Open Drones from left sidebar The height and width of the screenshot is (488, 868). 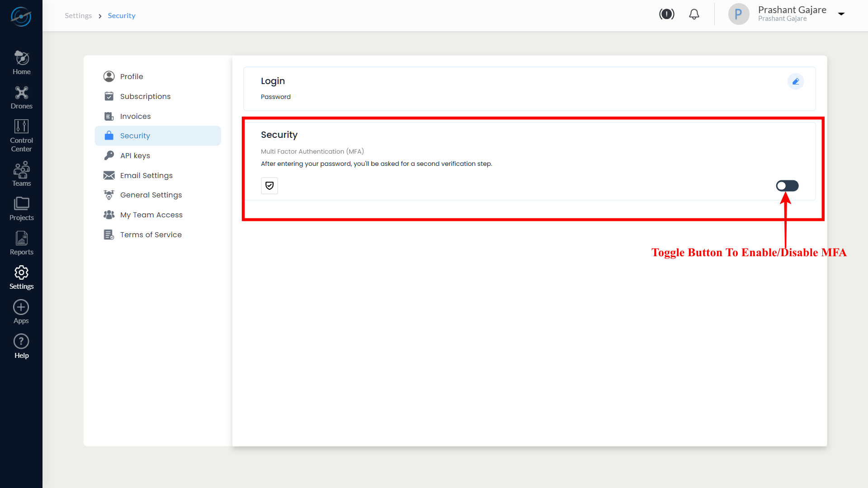tap(21, 98)
